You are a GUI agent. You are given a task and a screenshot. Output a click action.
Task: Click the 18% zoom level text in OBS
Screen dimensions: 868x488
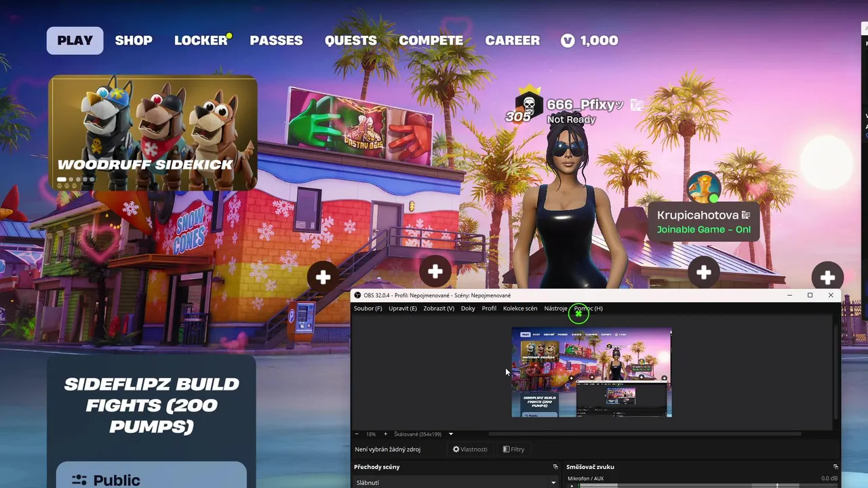click(x=371, y=434)
